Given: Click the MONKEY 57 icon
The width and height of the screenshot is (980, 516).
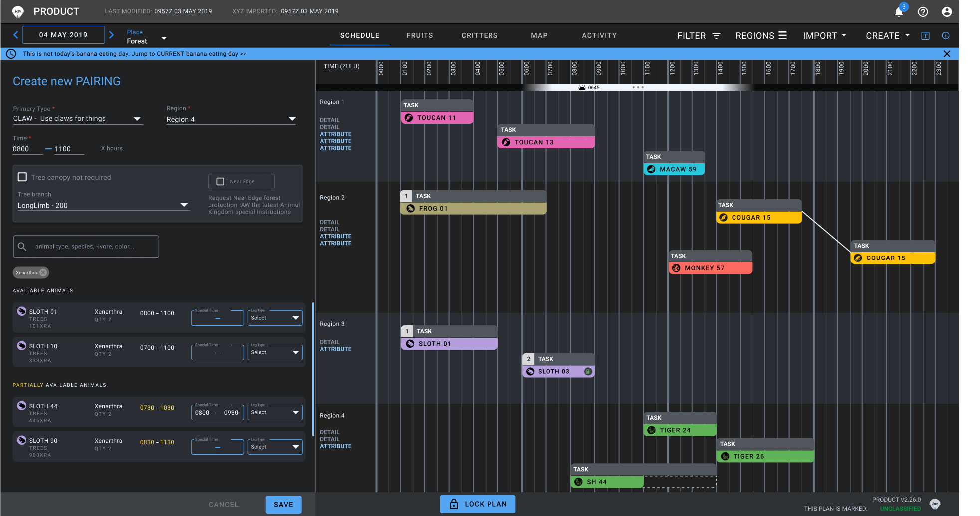Looking at the screenshot, I should click(x=676, y=268).
